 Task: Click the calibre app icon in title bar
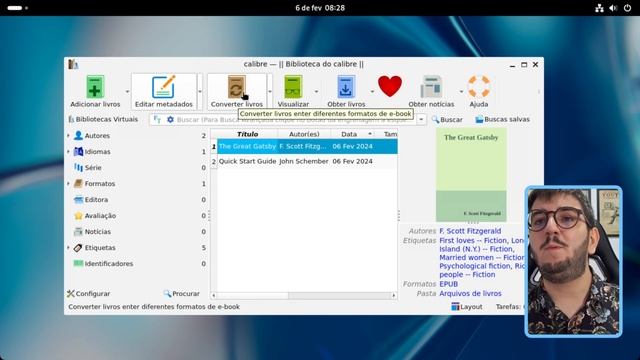click(x=73, y=64)
